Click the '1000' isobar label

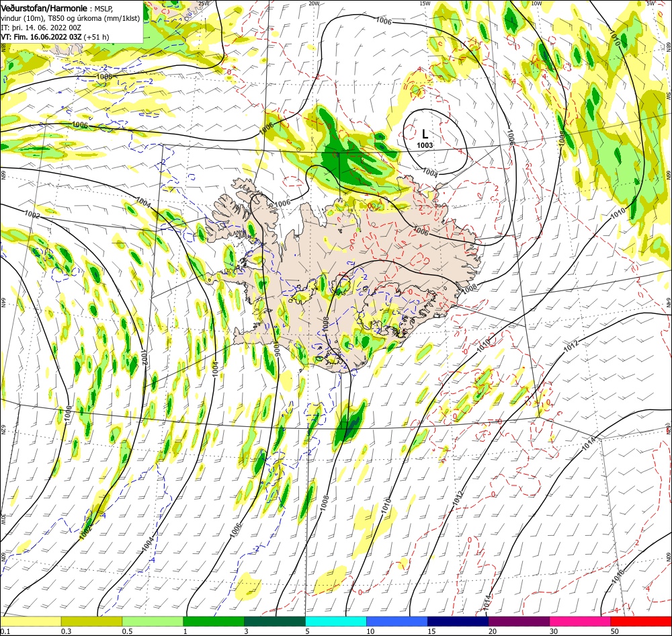68,413
